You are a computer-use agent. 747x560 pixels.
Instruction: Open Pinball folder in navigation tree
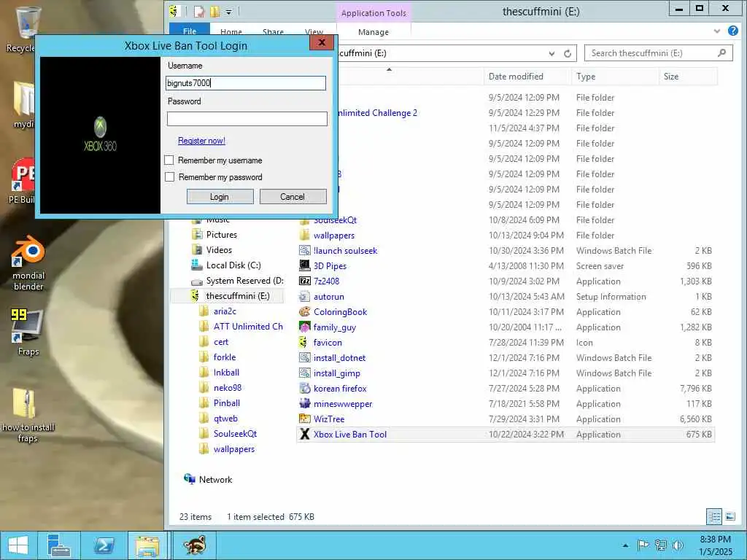click(227, 402)
